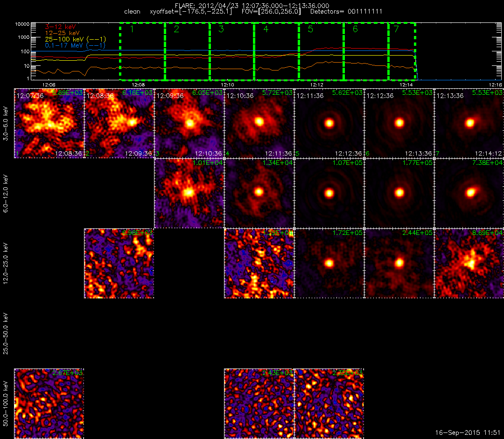Viewport: 504px width, 439px height.
Task: Select the 6-12 keV image labeled 7.38E+04
Action: (469, 193)
